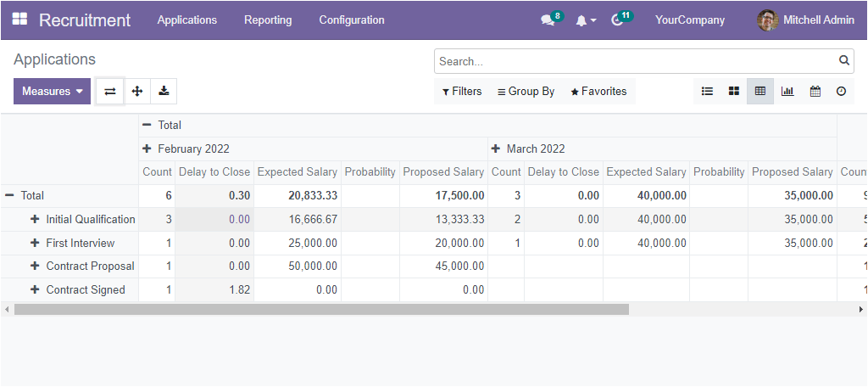Open the Reporting menu
The width and height of the screenshot is (868, 387).
click(268, 20)
